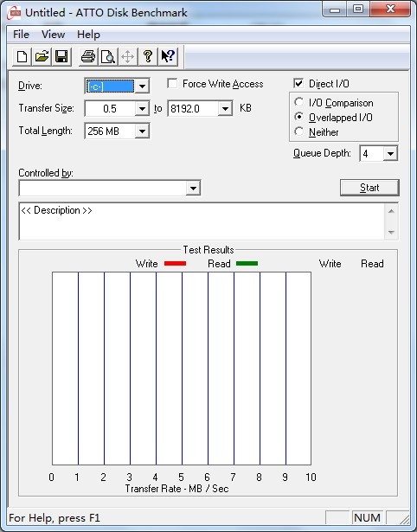417x532 pixels.
Task: Click the New document toolbar icon
Action: (22, 56)
